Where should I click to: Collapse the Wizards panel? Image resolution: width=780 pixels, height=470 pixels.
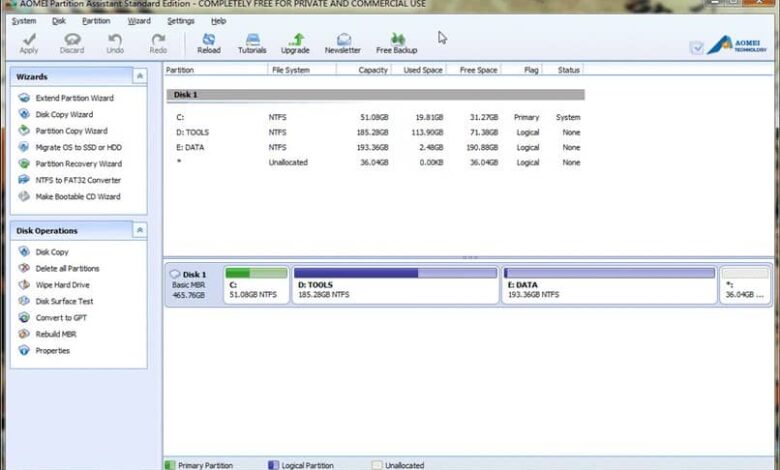[x=140, y=76]
